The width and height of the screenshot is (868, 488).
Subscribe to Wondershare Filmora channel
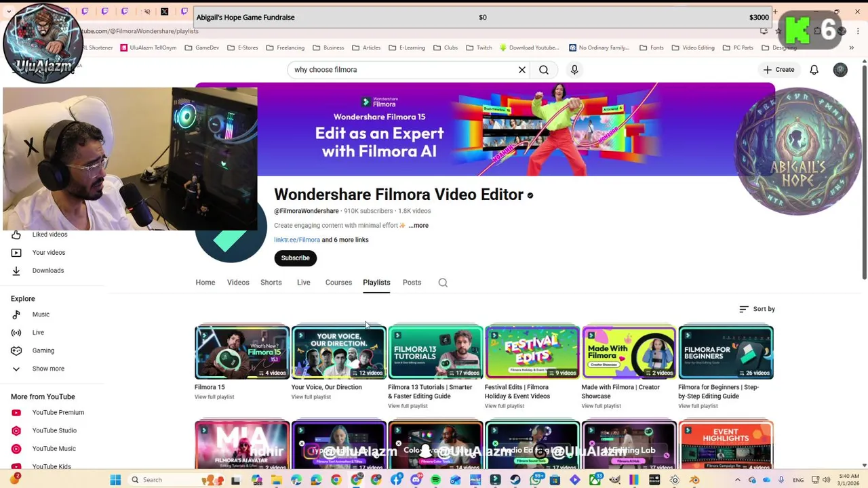(x=295, y=258)
